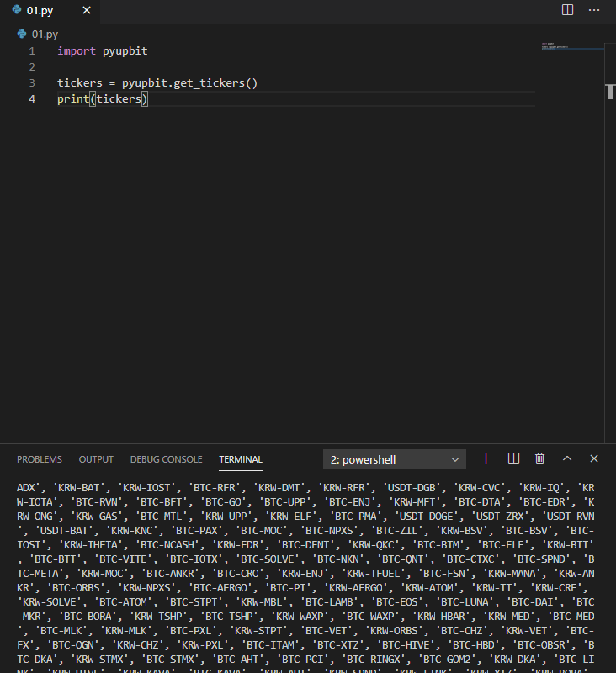Click the 01.py breadcrumb item
The image size is (616, 673).
click(x=45, y=34)
